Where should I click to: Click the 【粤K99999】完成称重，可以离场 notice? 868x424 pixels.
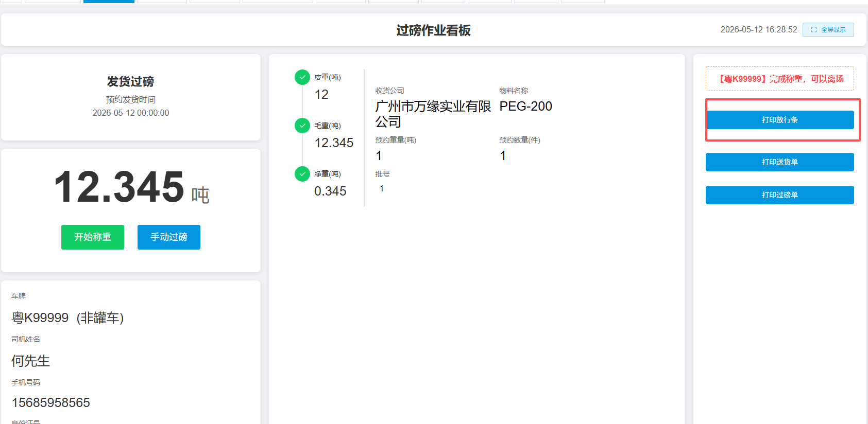coord(780,79)
